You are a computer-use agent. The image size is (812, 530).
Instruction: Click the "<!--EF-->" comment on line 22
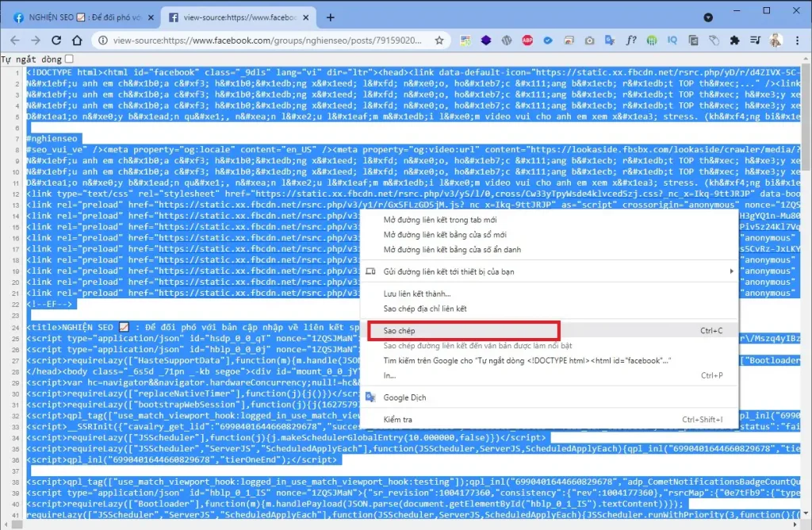49,304
